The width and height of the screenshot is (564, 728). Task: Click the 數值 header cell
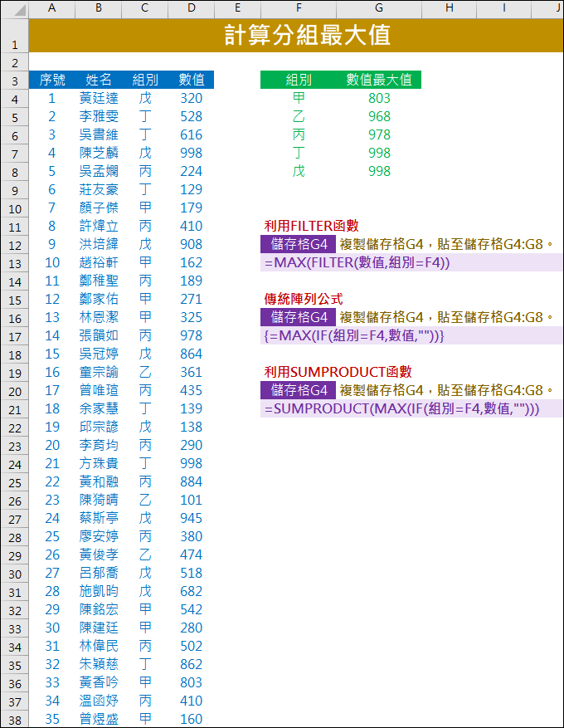pyautogui.click(x=191, y=80)
